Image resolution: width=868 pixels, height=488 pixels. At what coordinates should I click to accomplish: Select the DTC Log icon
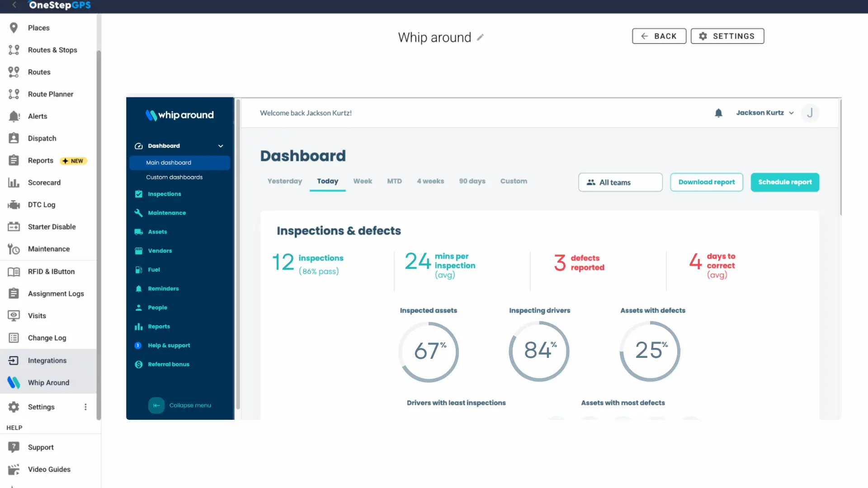click(x=14, y=205)
